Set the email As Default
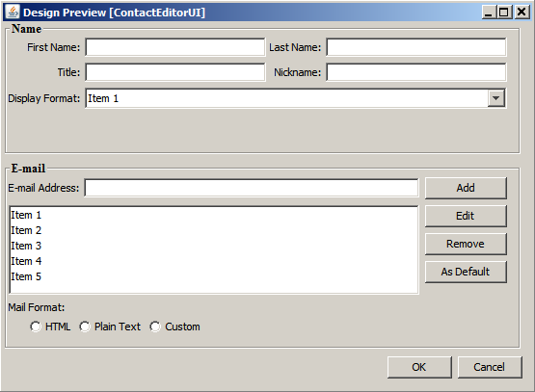Viewport: 535px width, 392px height. (466, 272)
